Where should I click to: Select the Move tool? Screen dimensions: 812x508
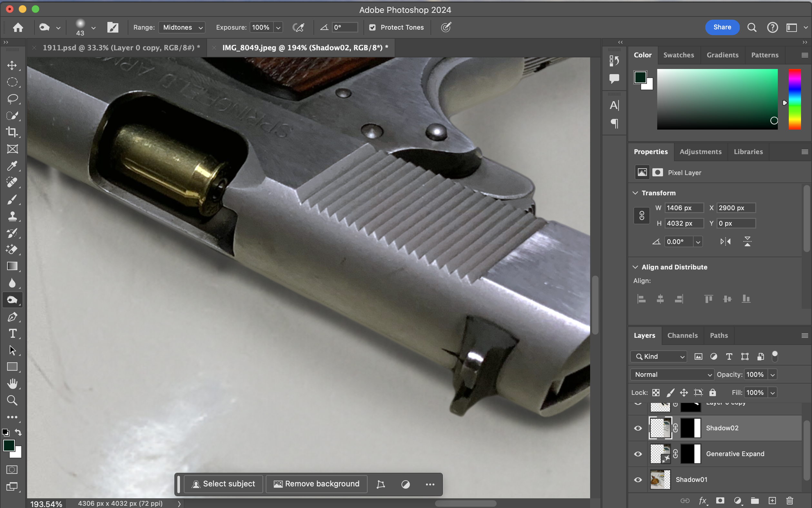12,65
